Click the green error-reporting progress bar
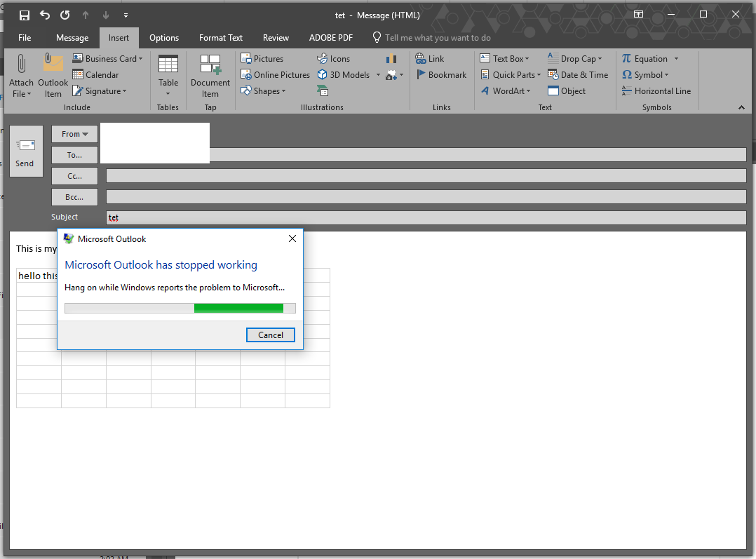756x559 pixels. tap(180, 308)
